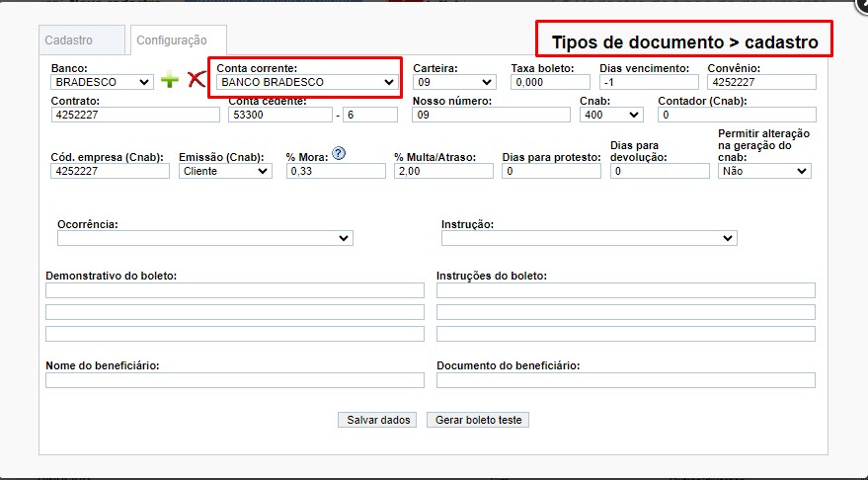Click the green plus add bank icon
Screen dimensions: 868x480
coord(170,80)
